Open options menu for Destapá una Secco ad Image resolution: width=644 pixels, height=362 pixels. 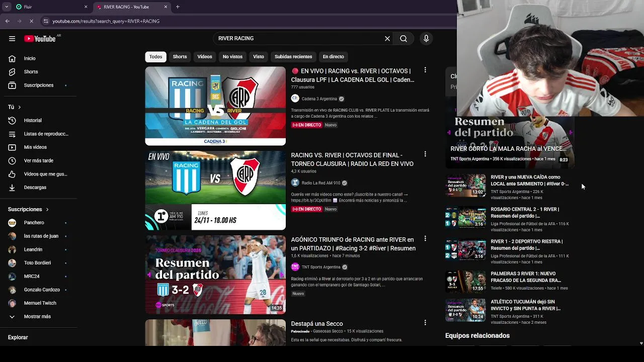425,322
